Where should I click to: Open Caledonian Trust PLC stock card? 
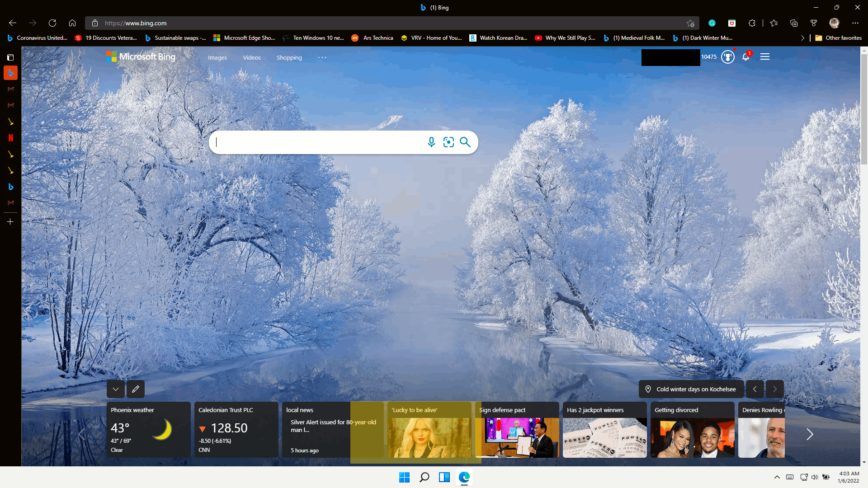[x=236, y=430]
